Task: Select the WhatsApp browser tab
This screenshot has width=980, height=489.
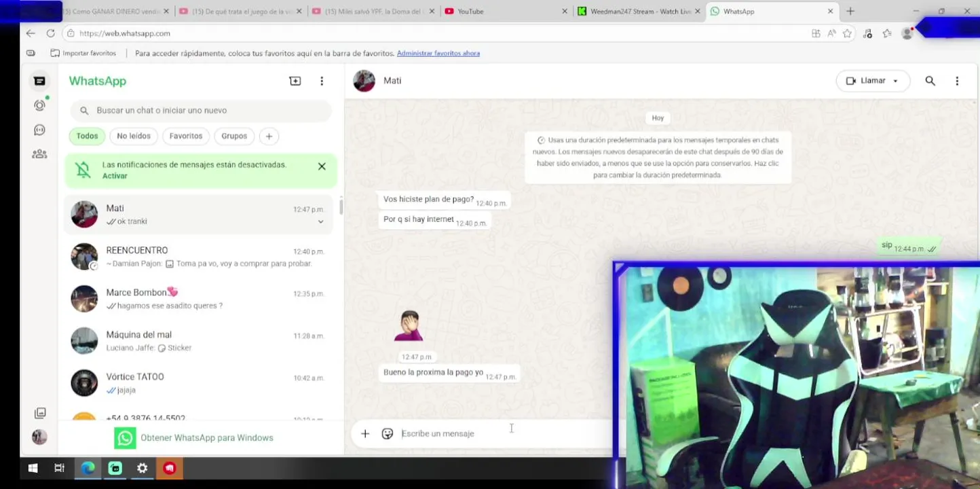Action: coord(772,12)
